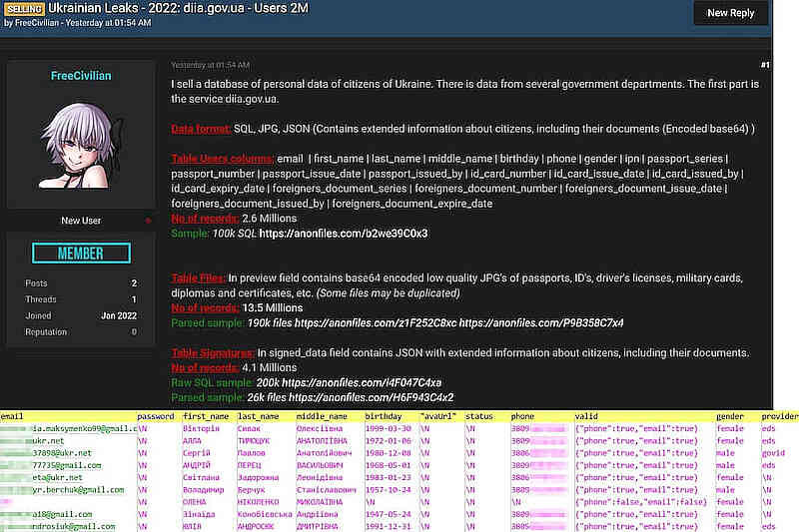The height and width of the screenshot is (532, 799).
Task: Click the password column header
Action: pyautogui.click(x=156, y=416)
